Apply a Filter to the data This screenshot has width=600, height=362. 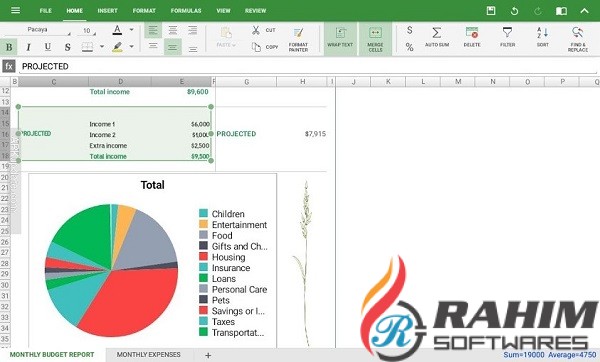pyautogui.click(x=507, y=37)
